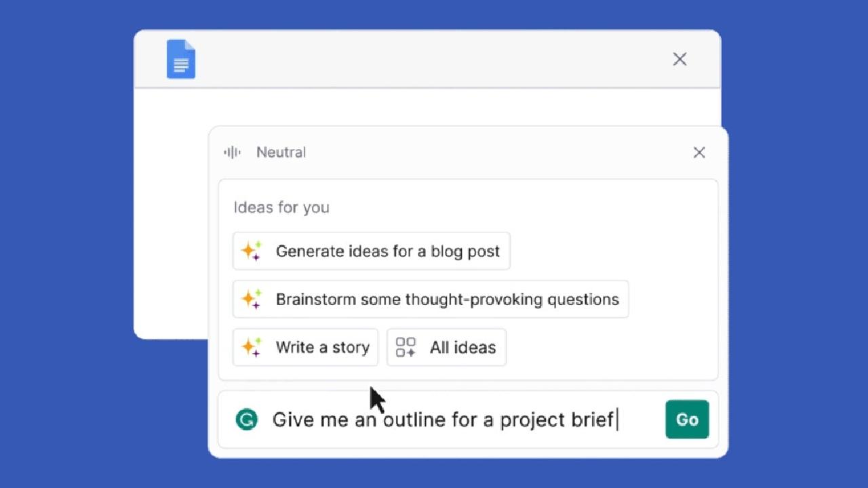The image size is (868, 488).
Task: Pick the Write a story suggestion
Action: click(322, 348)
